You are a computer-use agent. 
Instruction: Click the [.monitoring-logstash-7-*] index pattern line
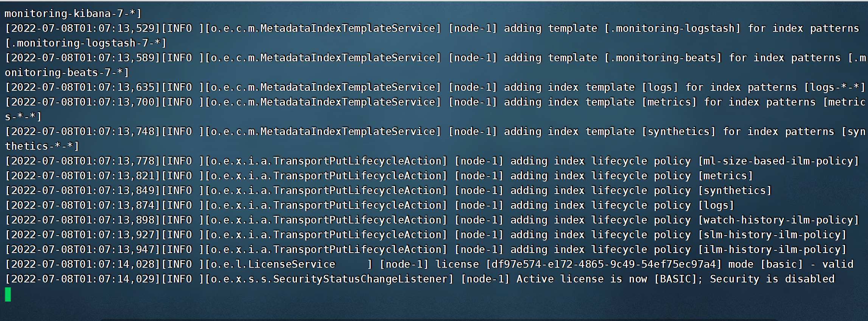tap(86, 43)
